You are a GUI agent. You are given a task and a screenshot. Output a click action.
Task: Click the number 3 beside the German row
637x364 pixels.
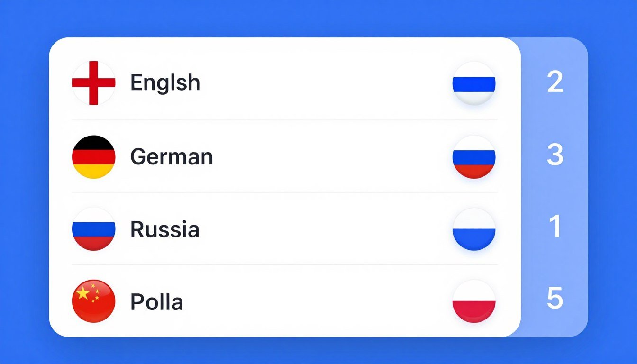(x=555, y=155)
